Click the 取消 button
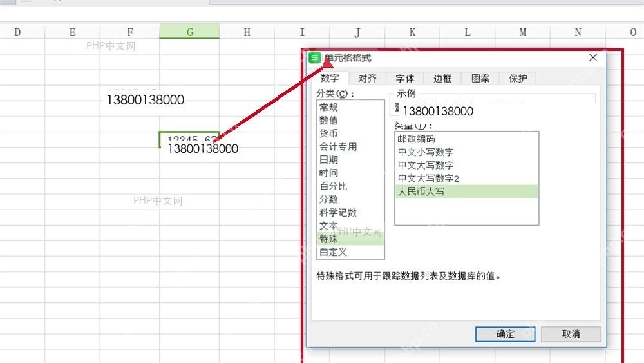Viewport: 644px width, 363px height. click(x=571, y=334)
